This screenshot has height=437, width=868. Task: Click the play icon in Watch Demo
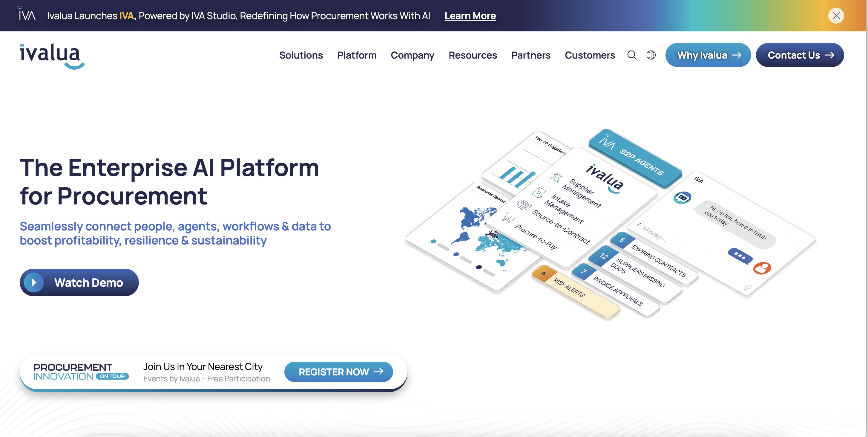pyautogui.click(x=34, y=282)
